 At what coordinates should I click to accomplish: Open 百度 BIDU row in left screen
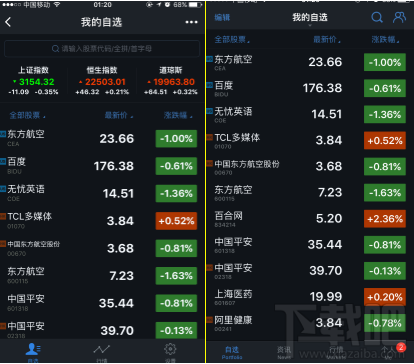pos(102,166)
